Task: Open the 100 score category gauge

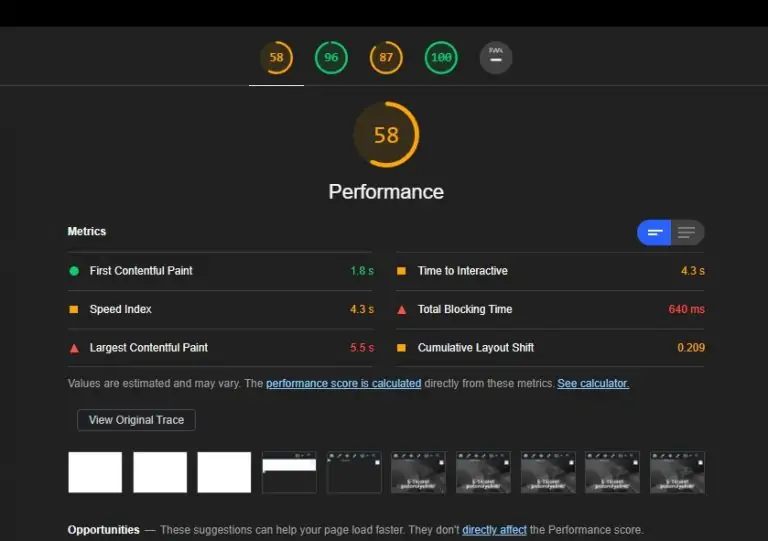Action: point(441,58)
